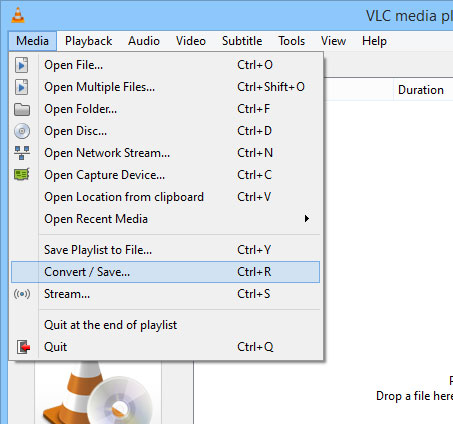The width and height of the screenshot is (453, 424).
Task: Open the Tools menu
Action: [292, 41]
